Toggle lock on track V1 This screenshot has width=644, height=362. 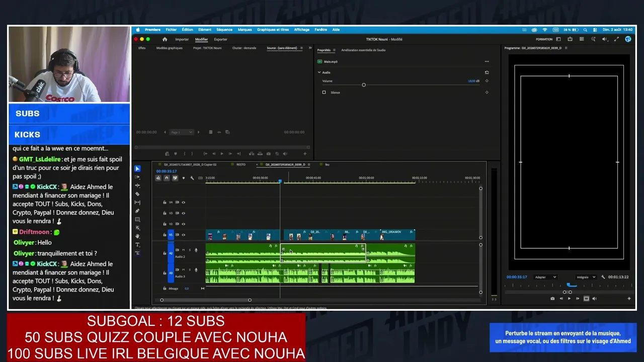(165, 235)
